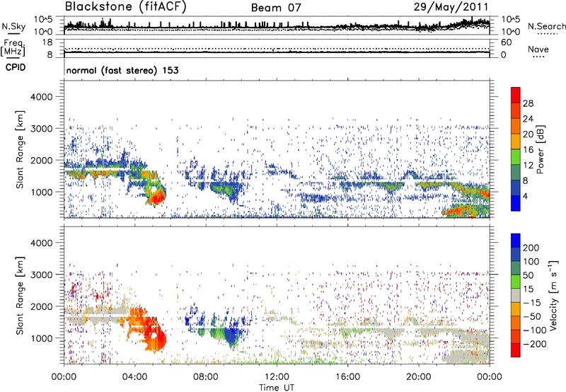Click the blue top of velocity colorbar
566x392 pixels.
[x=516, y=241]
